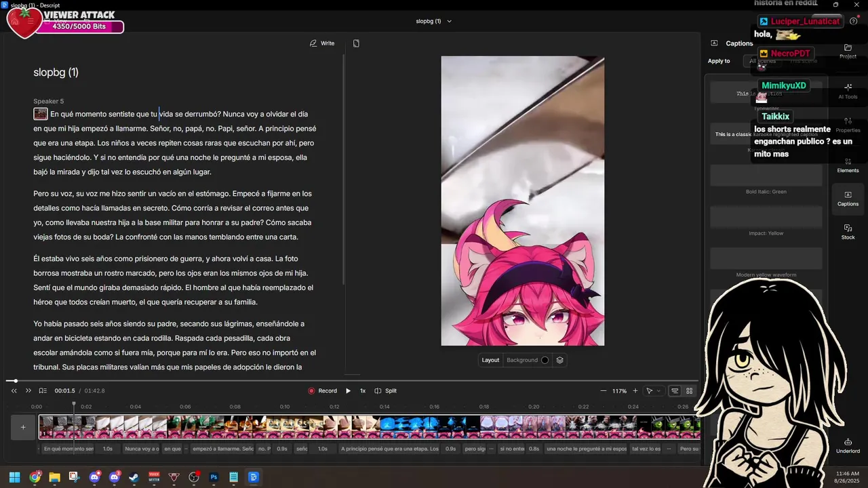This screenshot has width=868, height=488.
Task: Zoom in timeline with plus icon
Action: point(635,390)
